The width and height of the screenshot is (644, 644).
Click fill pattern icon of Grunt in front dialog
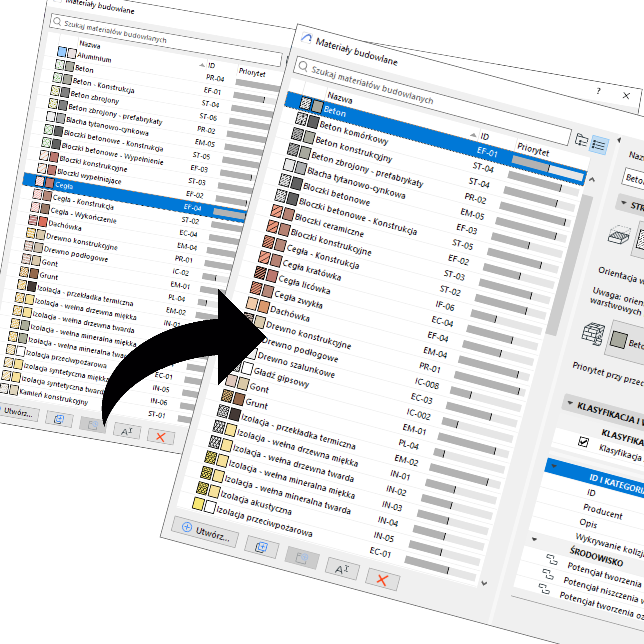(227, 396)
